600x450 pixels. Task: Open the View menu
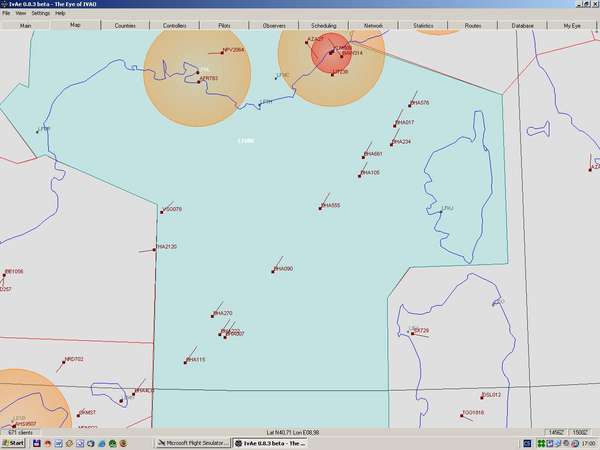pos(21,13)
